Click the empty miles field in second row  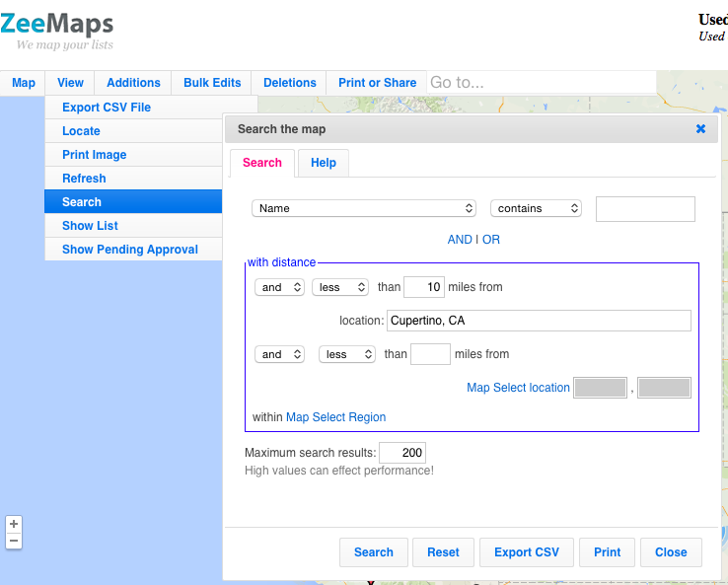(x=430, y=354)
